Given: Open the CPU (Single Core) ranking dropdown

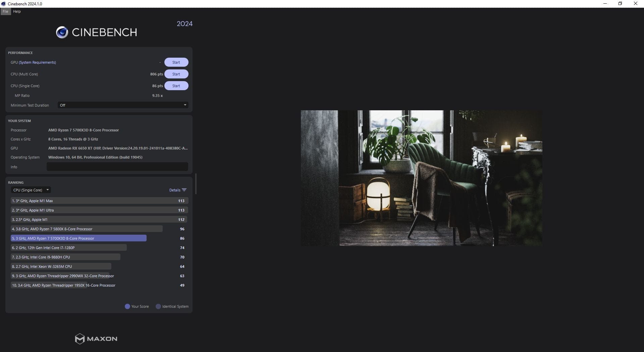Looking at the screenshot, I should click(31, 190).
